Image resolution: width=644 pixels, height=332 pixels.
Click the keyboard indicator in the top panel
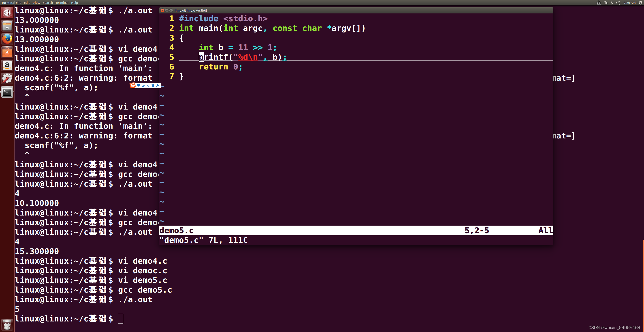599,3
